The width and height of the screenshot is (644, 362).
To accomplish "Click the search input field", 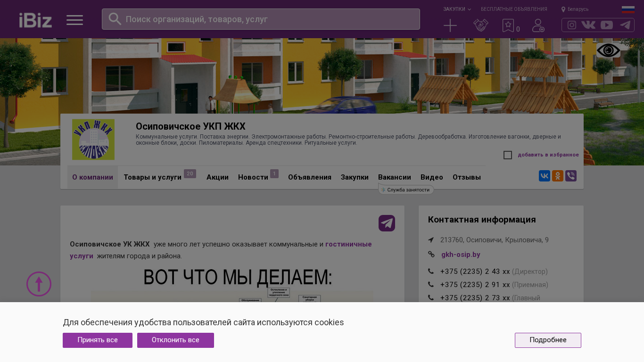I will tap(261, 19).
